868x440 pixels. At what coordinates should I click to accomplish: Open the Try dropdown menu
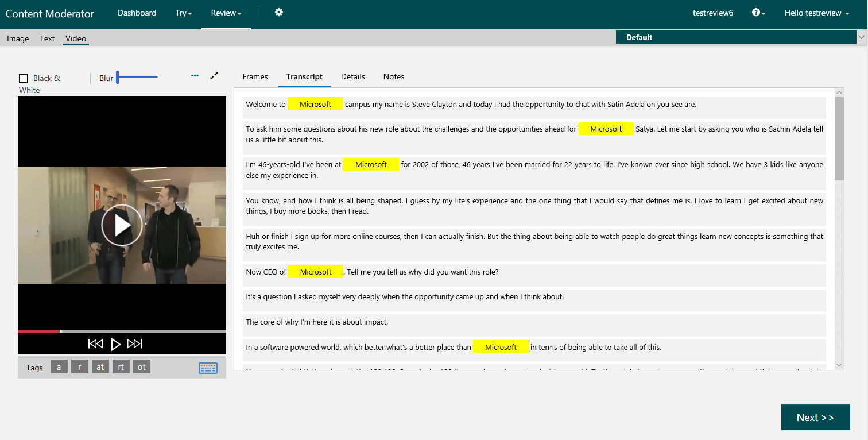[x=183, y=12]
